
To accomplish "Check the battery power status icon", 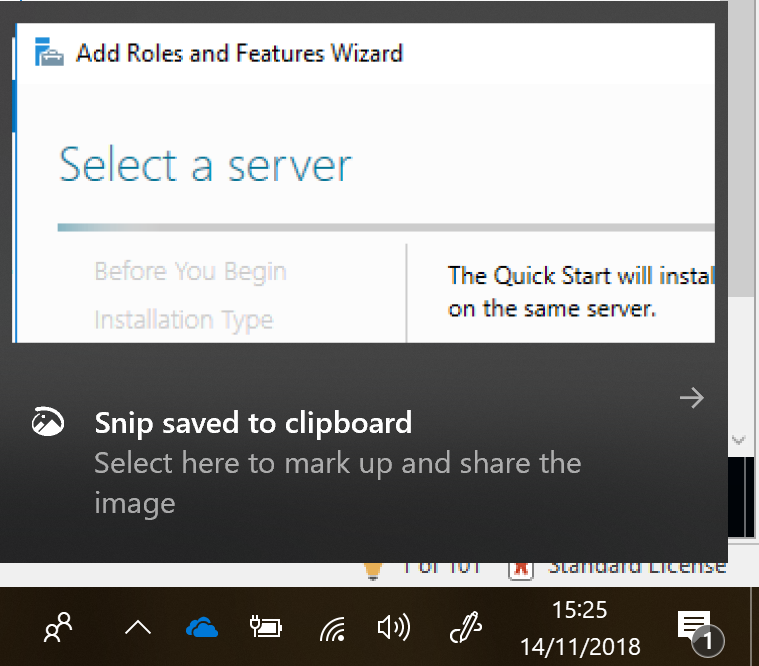I will 266,628.
